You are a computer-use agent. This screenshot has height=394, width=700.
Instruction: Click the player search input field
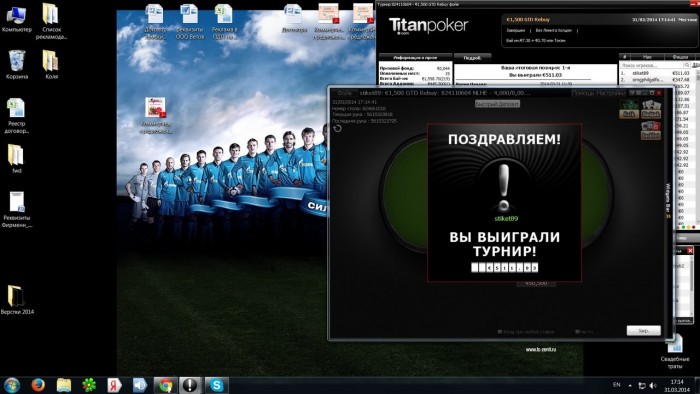651,65
